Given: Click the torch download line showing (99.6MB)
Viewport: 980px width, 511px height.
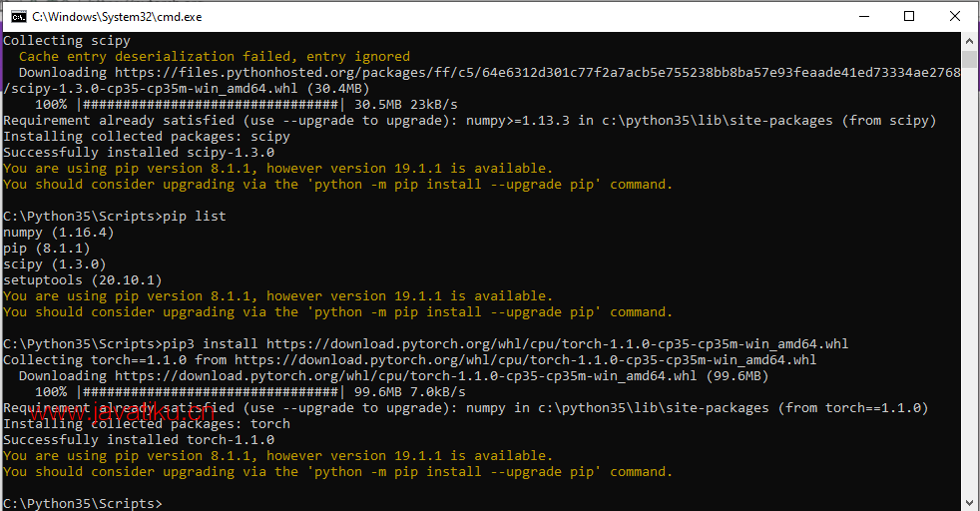Looking at the screenshot, I should pos(394,376).
